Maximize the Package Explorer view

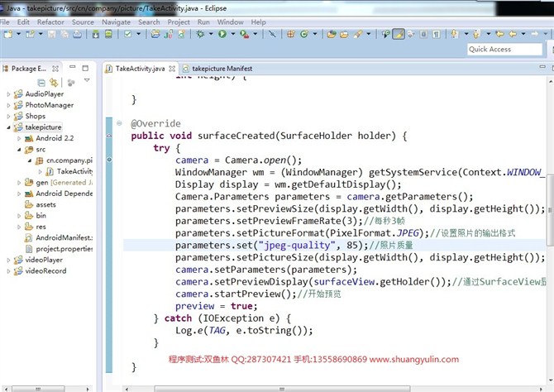click(x=85, y=68)
